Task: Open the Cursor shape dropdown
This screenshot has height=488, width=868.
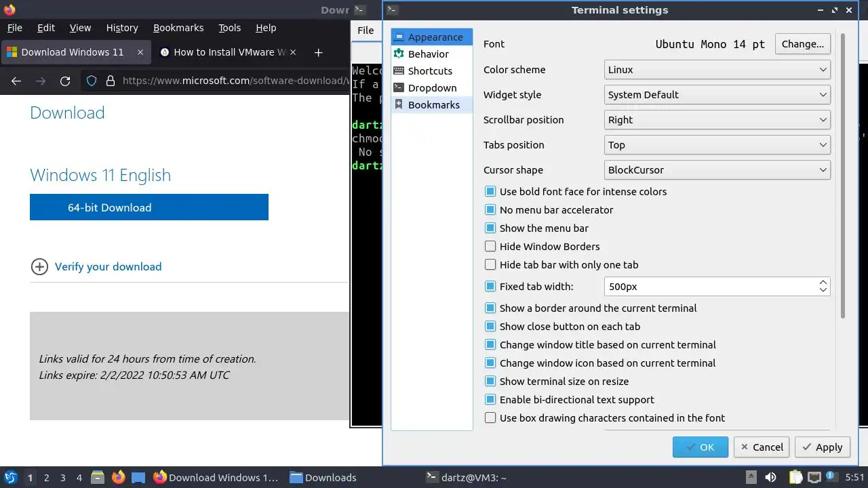Action: click(717, 170)
